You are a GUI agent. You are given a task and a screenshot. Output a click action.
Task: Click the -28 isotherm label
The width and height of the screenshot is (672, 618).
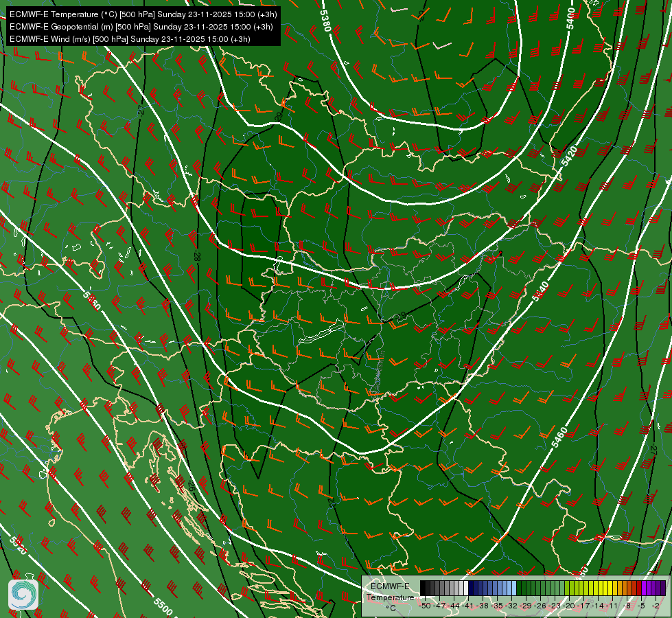[197, 256]
